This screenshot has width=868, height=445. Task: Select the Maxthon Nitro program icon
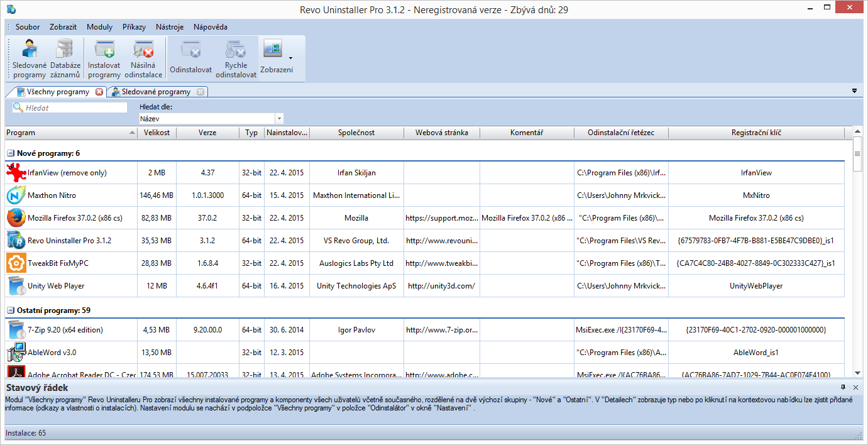coord(16,195)
